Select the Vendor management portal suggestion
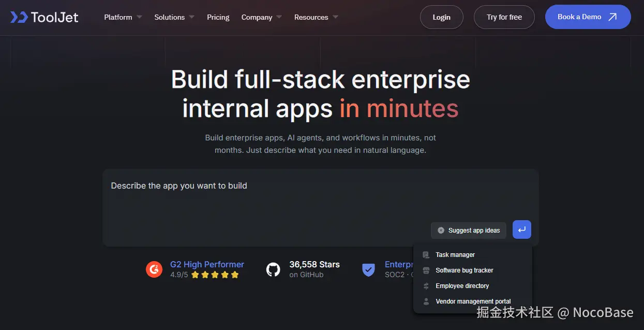This screenshot has width=644, height=330. pos(473,302)
